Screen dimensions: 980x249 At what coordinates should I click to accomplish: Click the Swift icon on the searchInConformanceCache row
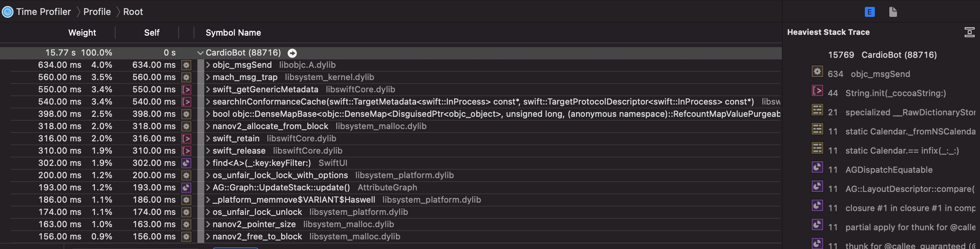tap(186, 102)
